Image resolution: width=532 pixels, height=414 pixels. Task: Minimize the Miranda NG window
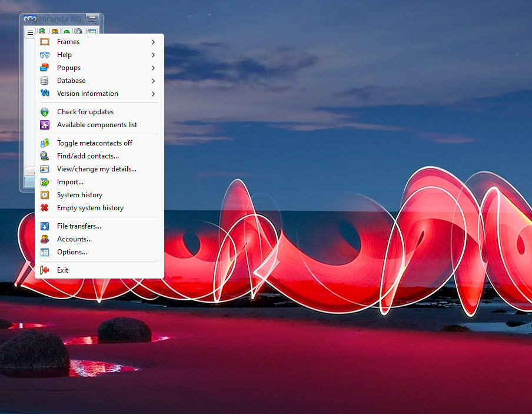click(92, 17)
